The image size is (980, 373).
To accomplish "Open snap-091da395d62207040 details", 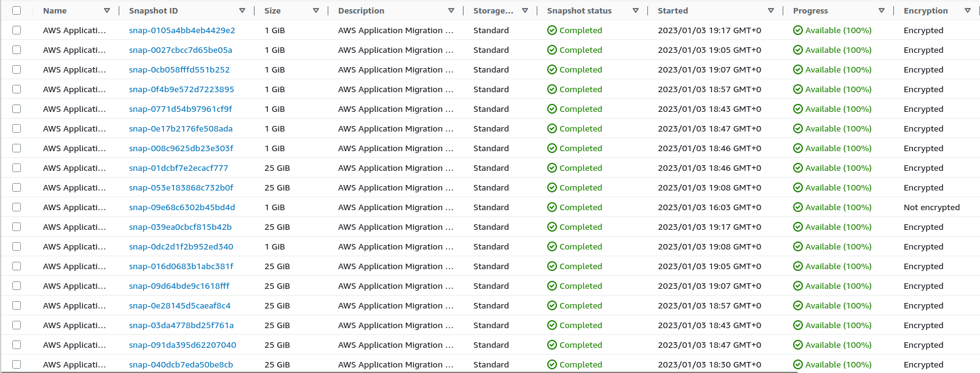I will 182,345.
